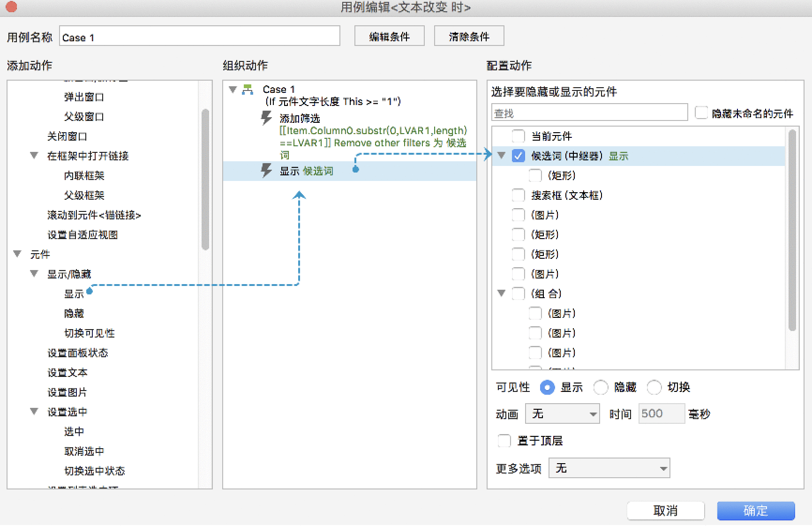Check the (矩形) under 候选词 repeater

point(535,175)
